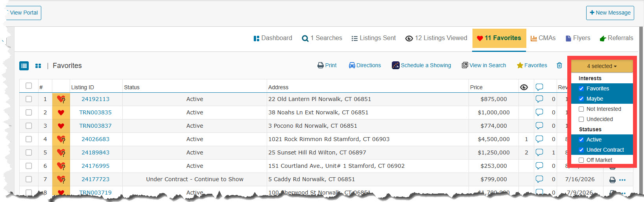The height and width of the screenshot is (202, 644).
Task: Click the Directions toolbar link
Action: 365,65
